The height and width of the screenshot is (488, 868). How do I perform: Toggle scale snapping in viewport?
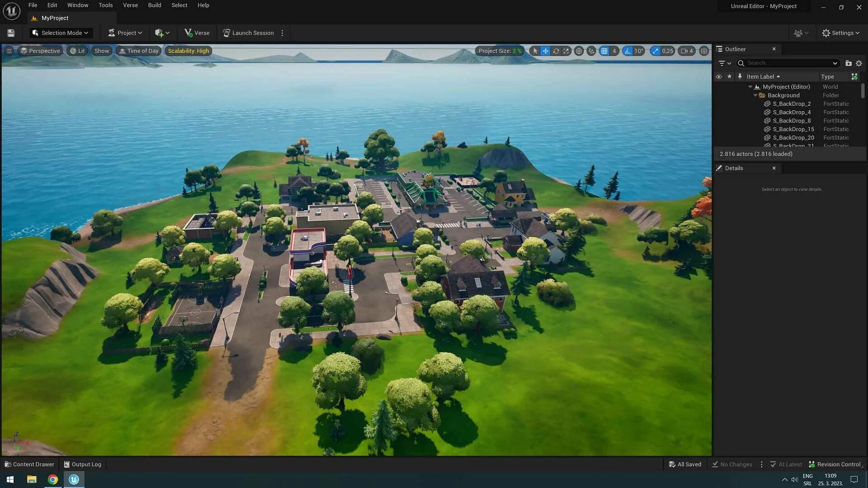[655, 51]
